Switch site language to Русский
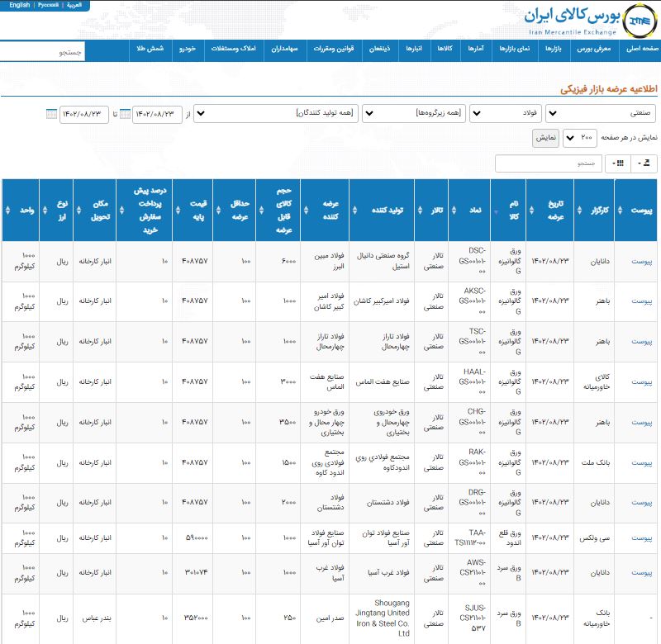 pyautogui.click(x=48, y=5)
